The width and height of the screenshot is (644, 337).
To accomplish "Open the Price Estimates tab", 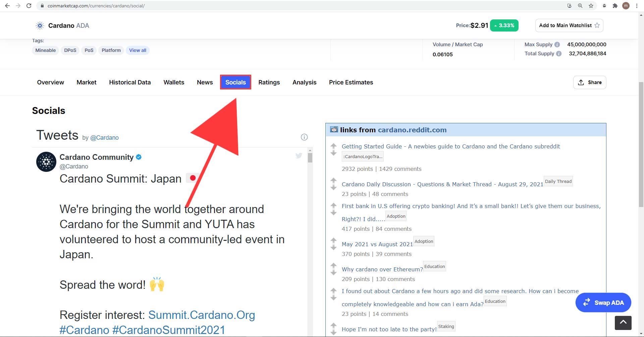I will pos(351,82).
